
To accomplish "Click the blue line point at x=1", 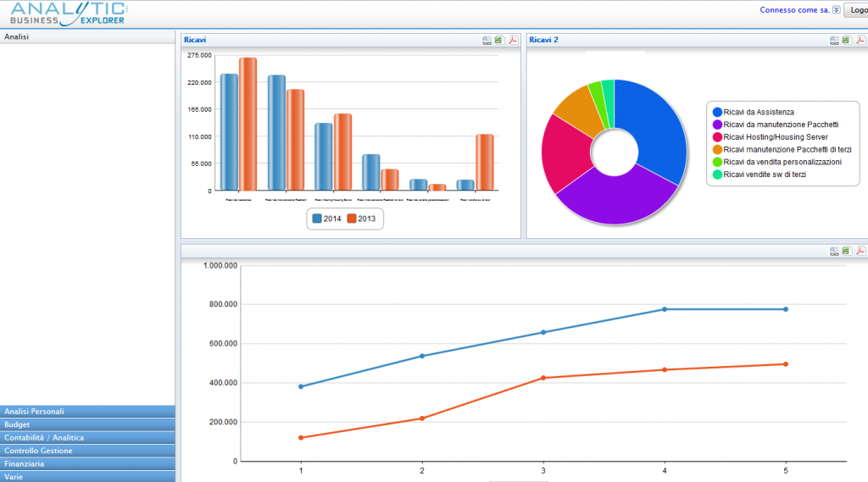I will (301, 387).
